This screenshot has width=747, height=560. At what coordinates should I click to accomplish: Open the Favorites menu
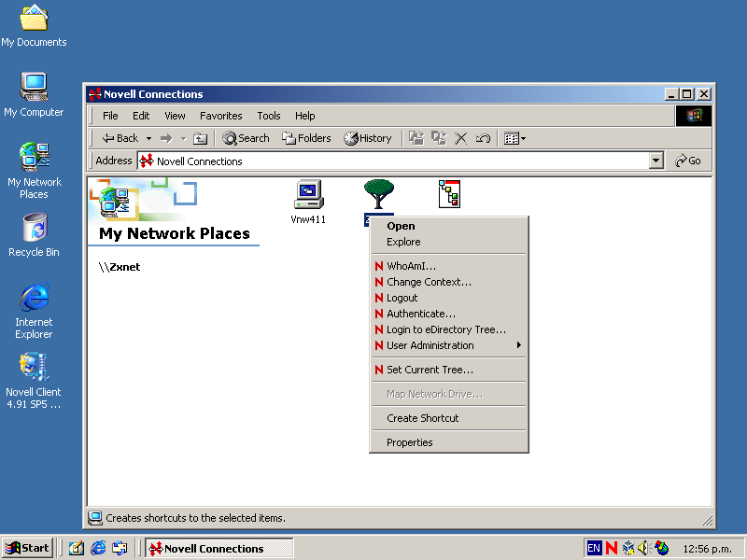220,116
